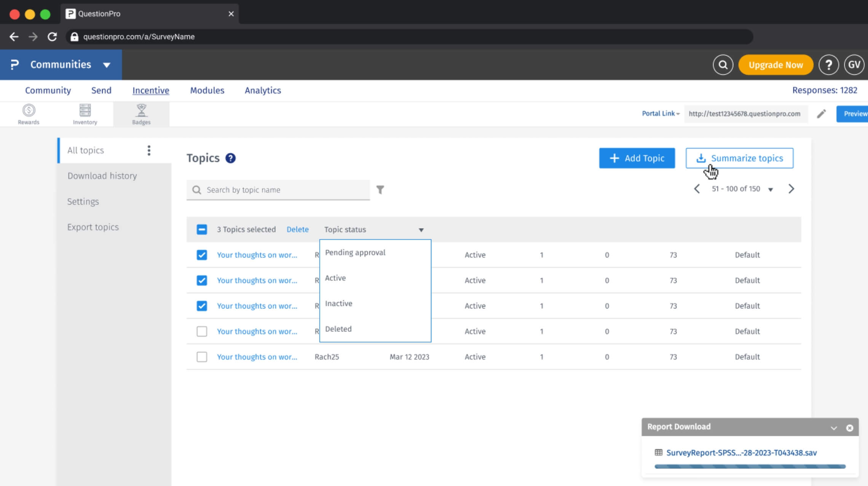The height and width of the screenshot is (486, 868).
Task: Collapse the Topic status dropdown
Action: coord(421,230)
